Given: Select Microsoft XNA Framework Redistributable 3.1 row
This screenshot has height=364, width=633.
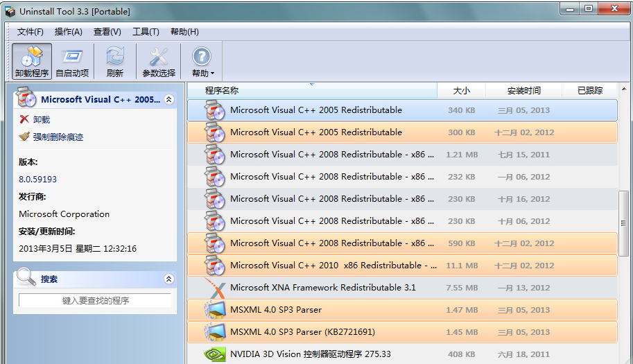Looking at the screenshot, I should 403,288.
